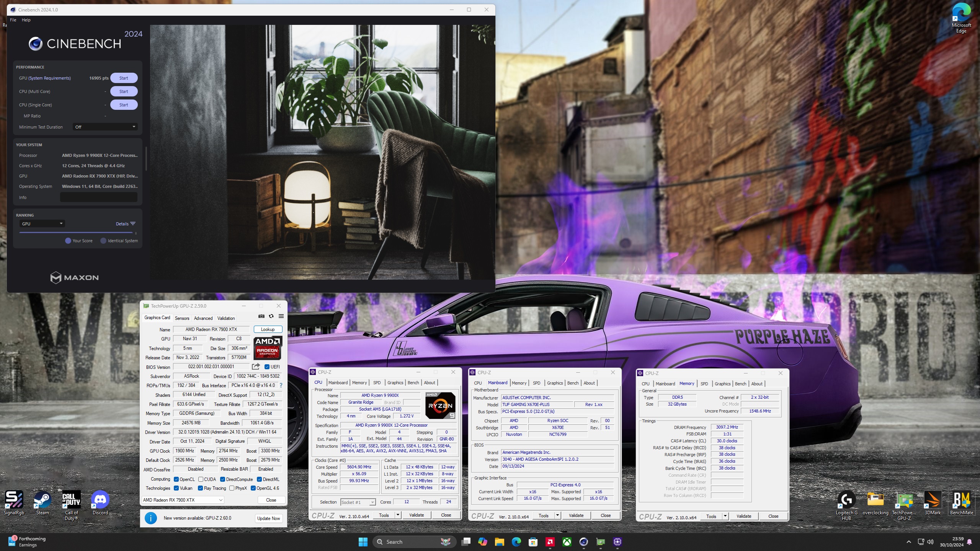Toggle Ray Tracing checkbox in GPU-Z

pos(200,488)
